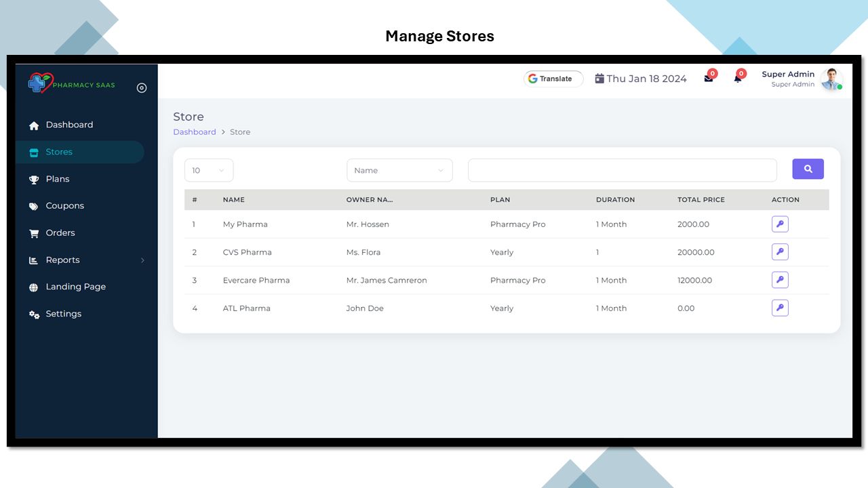This screenshot has height=488, width=868.
Task: Click the key action icon for Evercare Pharma
Action: (x=780, y=280)
